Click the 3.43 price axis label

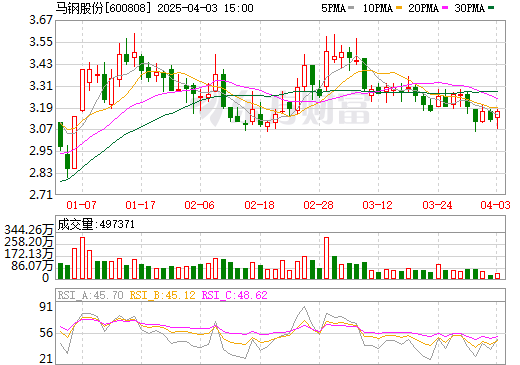pyautogui.click(x=41, y=64)
